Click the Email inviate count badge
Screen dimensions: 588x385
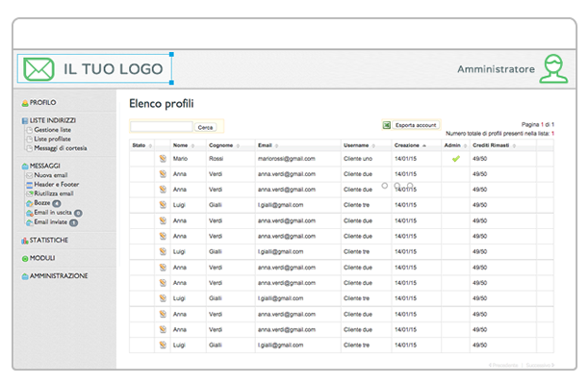tap(73, 222)
